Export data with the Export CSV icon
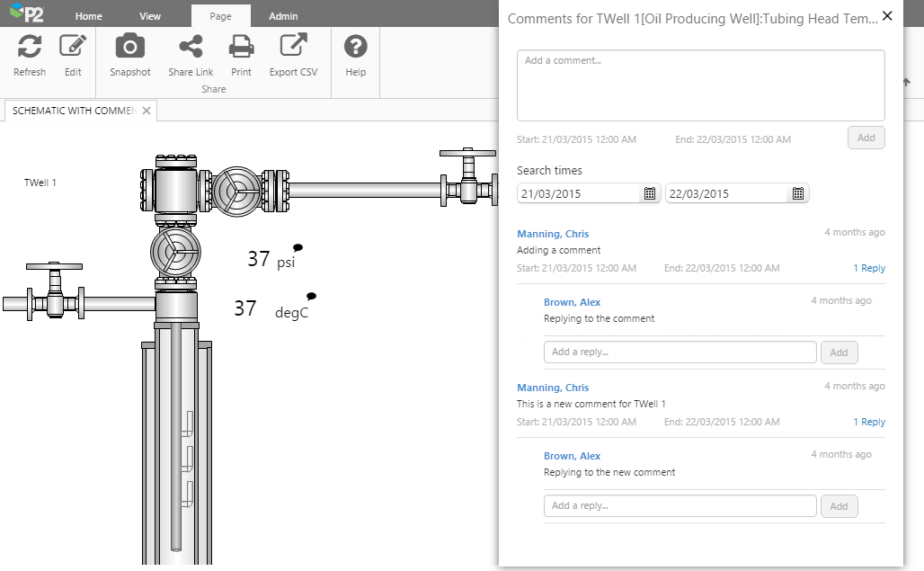The height and width of the screenshot is (571, 924). pos(294,47)
